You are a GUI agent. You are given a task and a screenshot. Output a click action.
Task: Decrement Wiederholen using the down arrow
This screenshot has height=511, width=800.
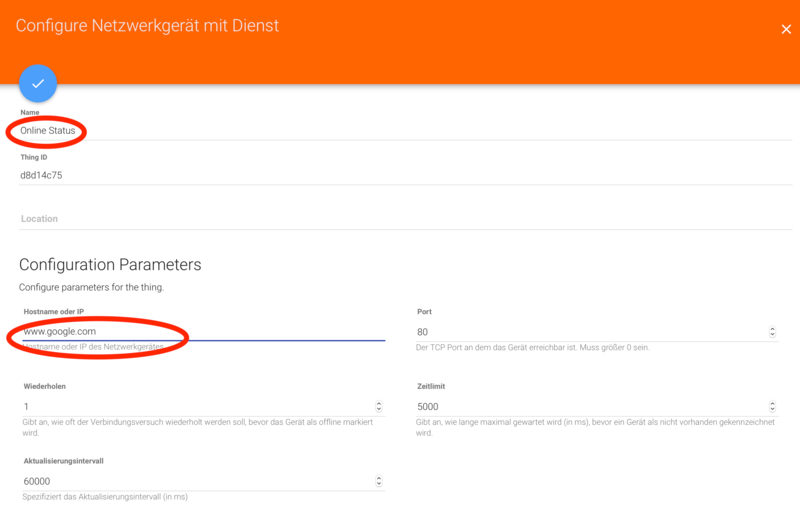pyautogui.click(x=379, y=410)
